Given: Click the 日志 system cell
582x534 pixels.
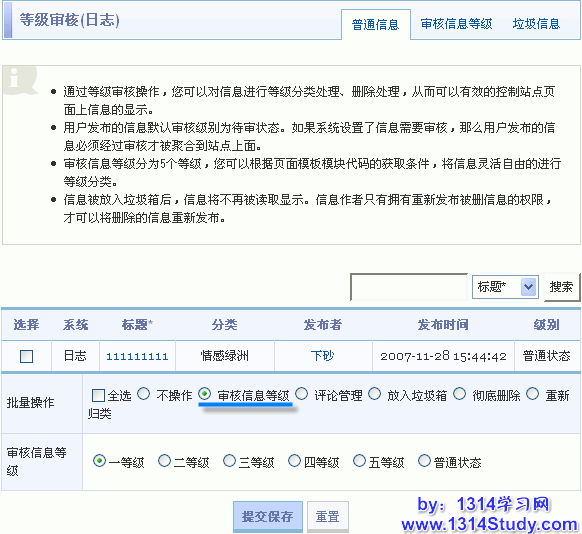Looking at the screenshot, I should (x=75, y=356).
